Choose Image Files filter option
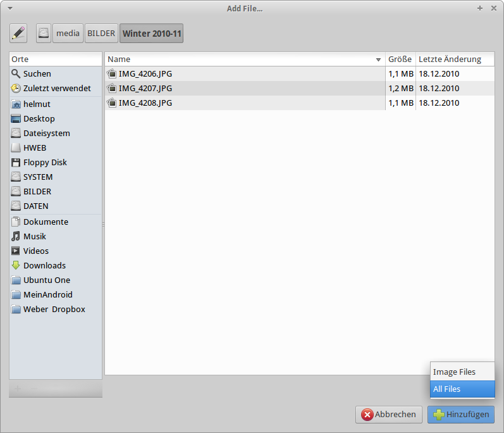The image size is (504, 433). [454, 372]
